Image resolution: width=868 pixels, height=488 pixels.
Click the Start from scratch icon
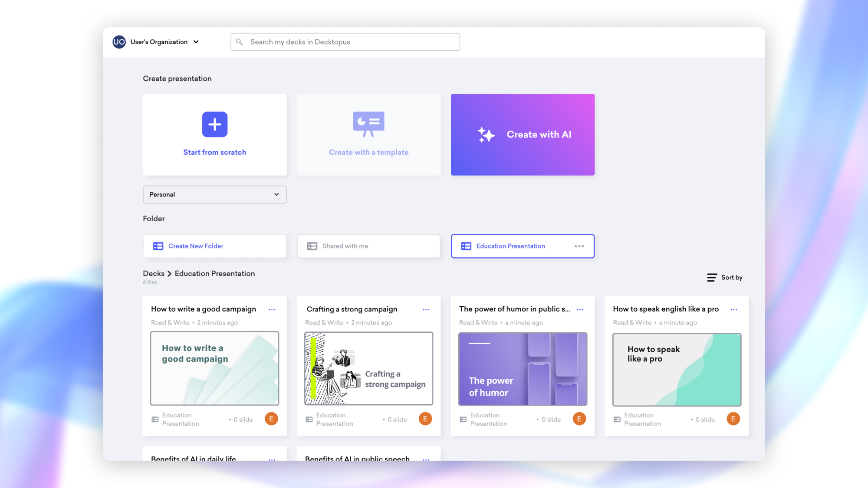pos(215,124)
